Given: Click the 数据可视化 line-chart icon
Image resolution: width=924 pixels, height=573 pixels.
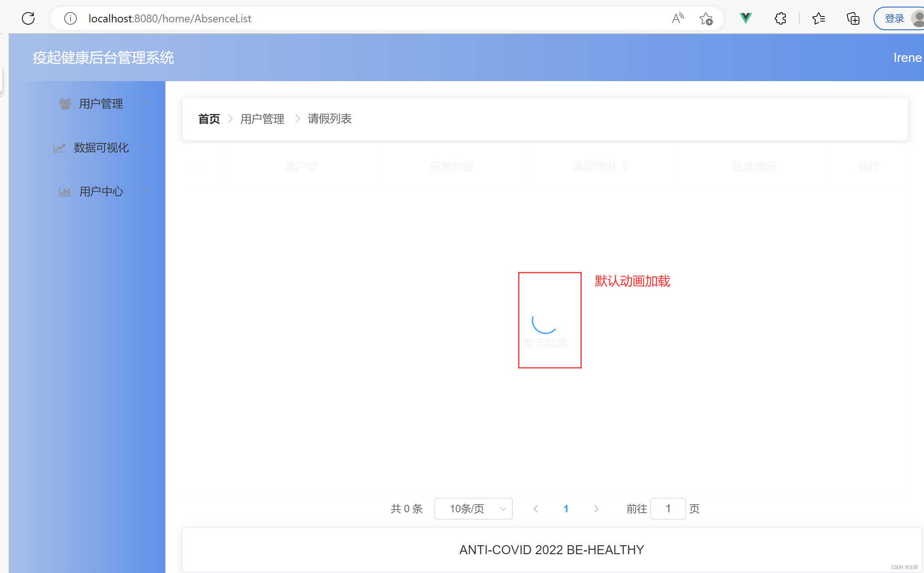Looking at the screenshot, I should [60, 147].
